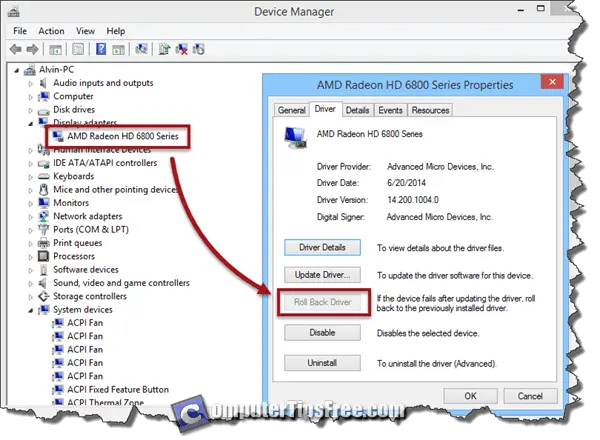Screen dimensions: 600x440
Task: Select the Network adapters category icon
Action: (x=44, y=216)
